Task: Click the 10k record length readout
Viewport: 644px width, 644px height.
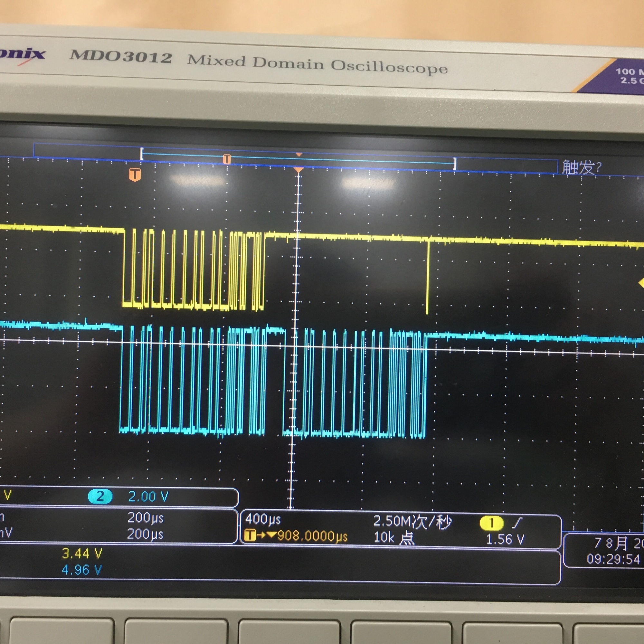Action: [x=394, y=537]
